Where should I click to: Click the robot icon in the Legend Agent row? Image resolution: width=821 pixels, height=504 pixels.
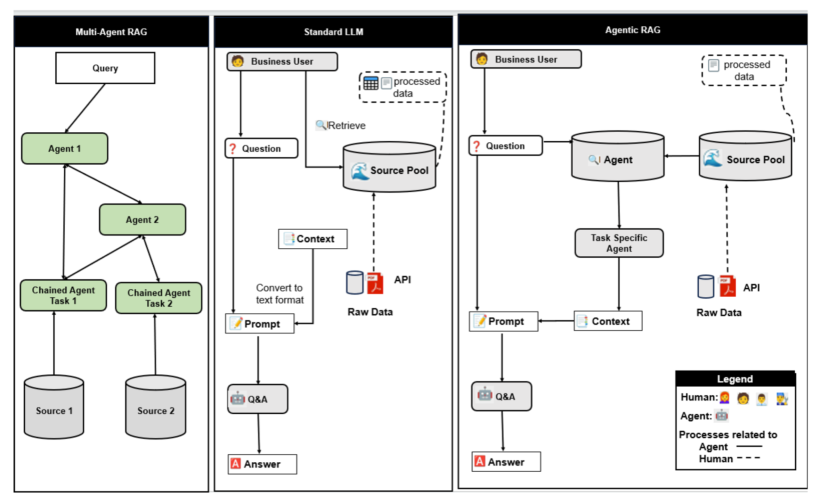(x=722, y=415)
